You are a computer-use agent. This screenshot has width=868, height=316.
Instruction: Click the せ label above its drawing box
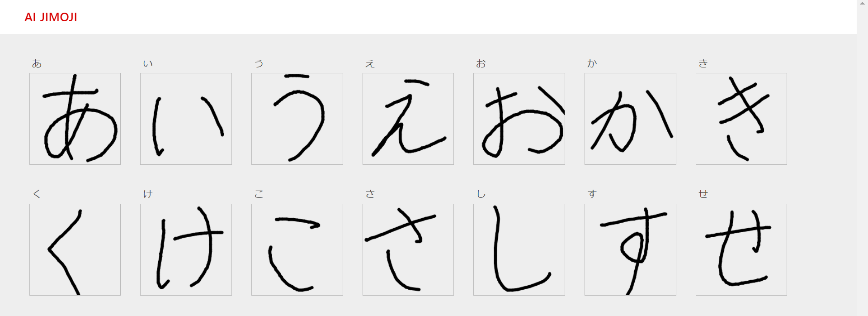pos(704,193)
